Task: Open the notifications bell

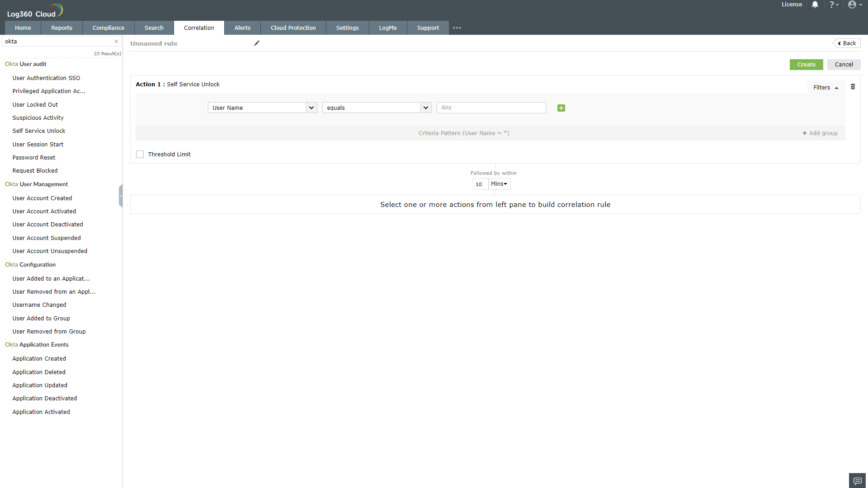Action: click(815, 5)
